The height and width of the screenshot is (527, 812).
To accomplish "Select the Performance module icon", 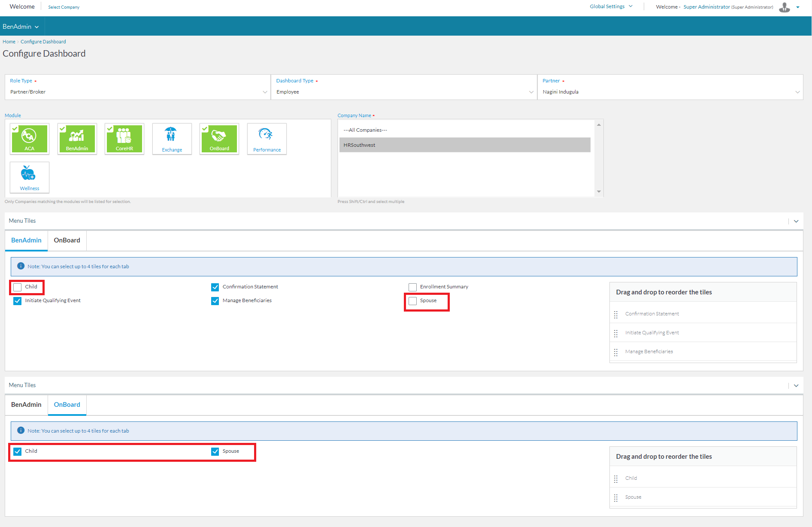I will tap(267, 138).
